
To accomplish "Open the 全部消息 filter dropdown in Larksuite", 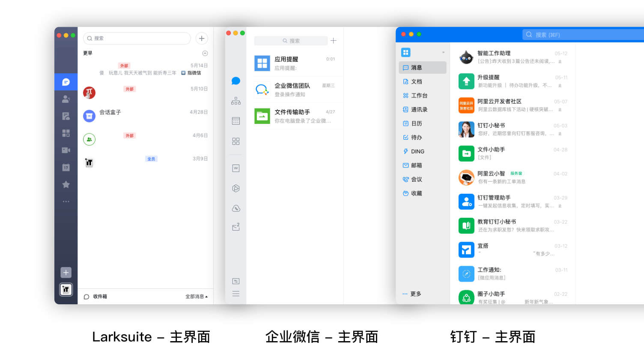I will pyautogui.click(x=196, y=296).
